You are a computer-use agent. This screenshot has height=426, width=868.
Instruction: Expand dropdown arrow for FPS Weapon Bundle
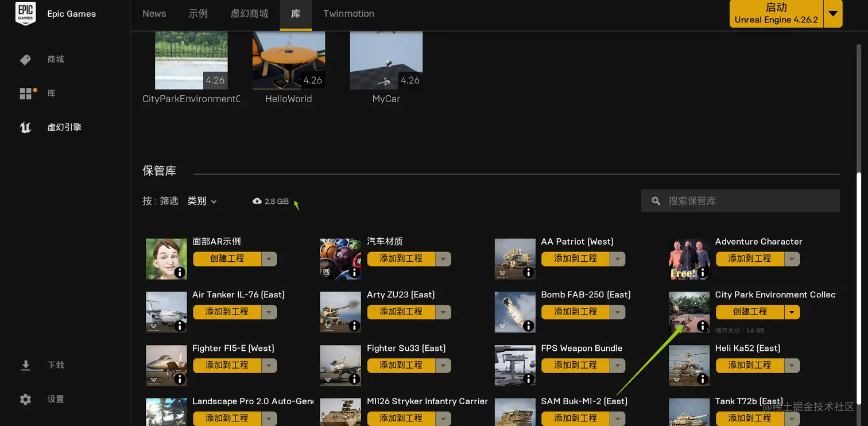(x=618, y=365)
